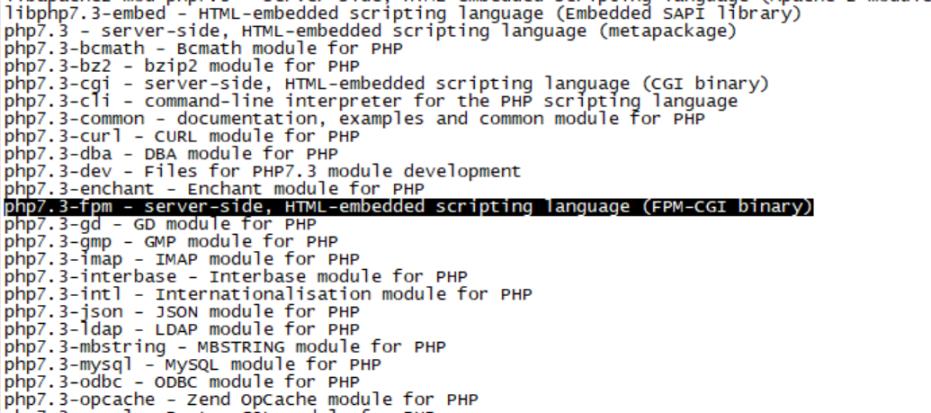The image size is (931, 413).
Task: Select the php7.3-curl CURL module line
Action: point(181,136)
